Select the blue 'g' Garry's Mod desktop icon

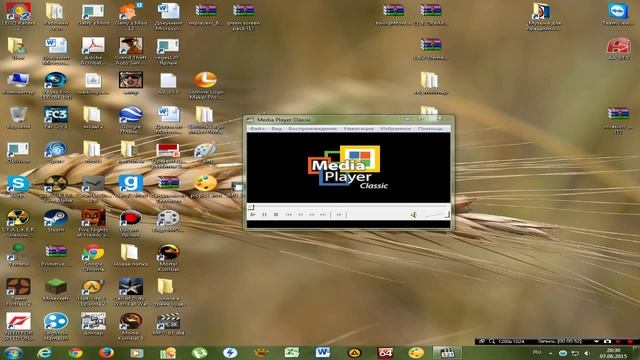click(x=131, y=187)
